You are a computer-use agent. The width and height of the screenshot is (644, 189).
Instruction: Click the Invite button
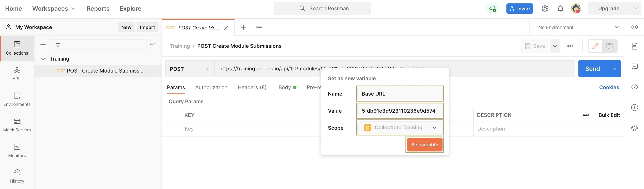point(520,9)
